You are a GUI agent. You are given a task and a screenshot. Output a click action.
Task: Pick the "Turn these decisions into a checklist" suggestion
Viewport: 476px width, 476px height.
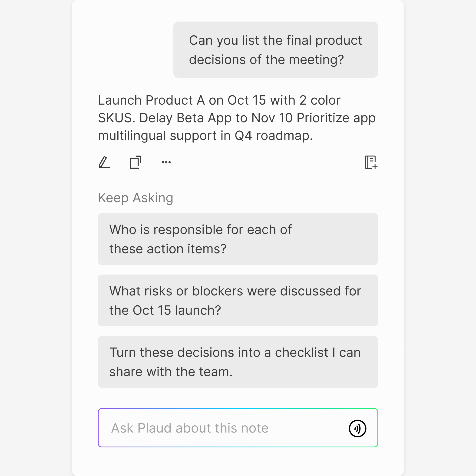point(238,362)
